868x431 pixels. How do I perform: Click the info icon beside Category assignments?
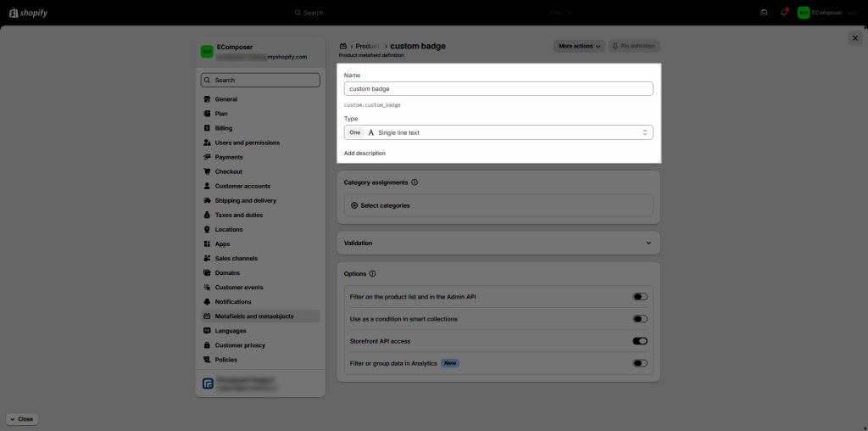(415, 182)
